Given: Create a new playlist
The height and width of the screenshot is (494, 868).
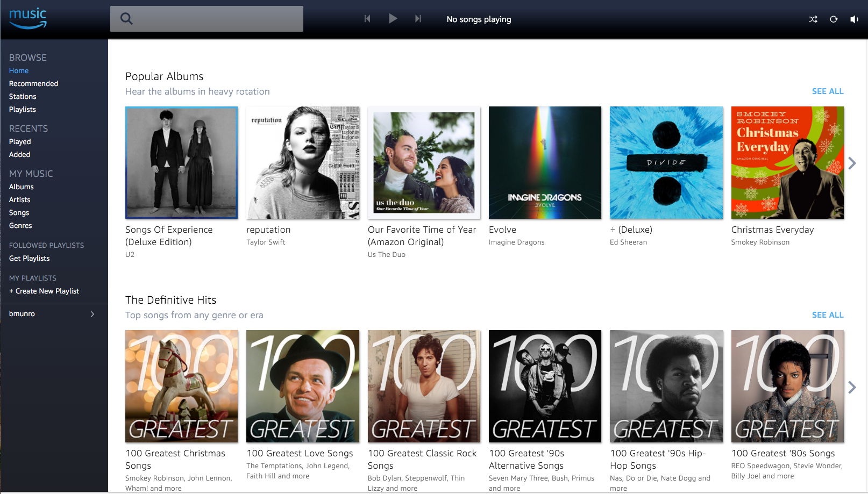Looking at the screenshot, I should tap(44, 291).
